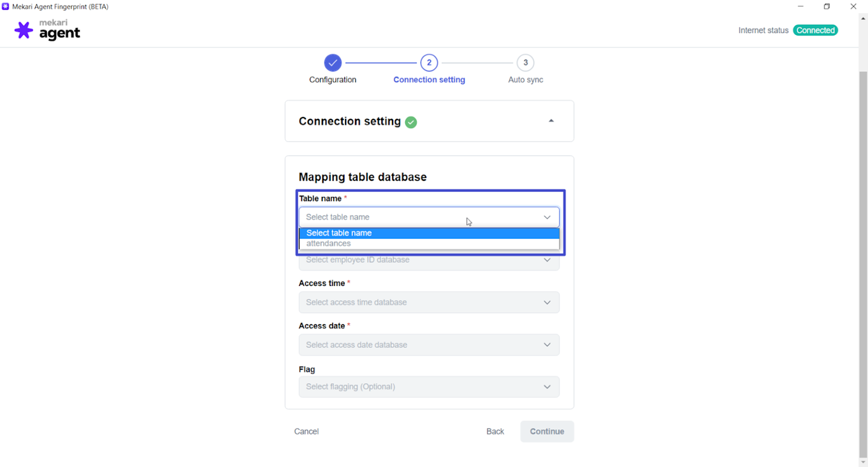Screen dimensions: 868x467
Task: Click the app icon in title bar
Action: [5, 7]
